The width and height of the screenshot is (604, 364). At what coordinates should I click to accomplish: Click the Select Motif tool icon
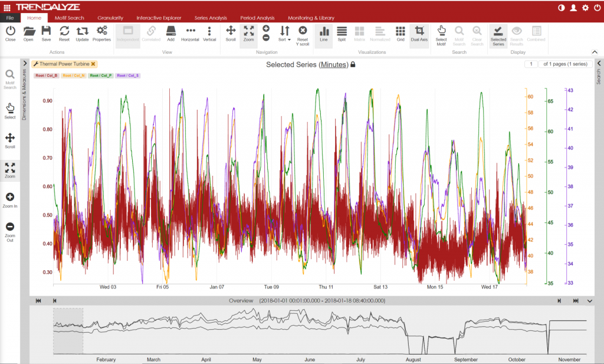pyautogui.click(x=441, y=31)
